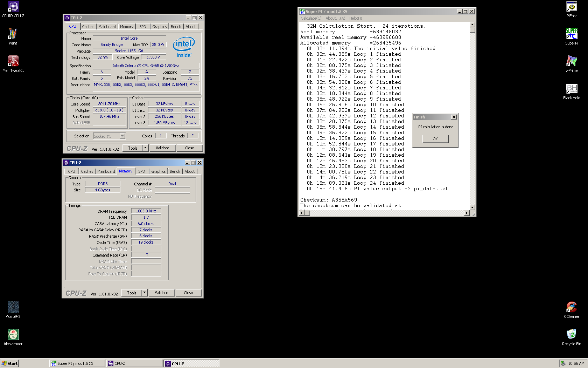588x368 pixels.
Task: Switch to the active CPU-Z taskbar button
Action: point(191,363)
